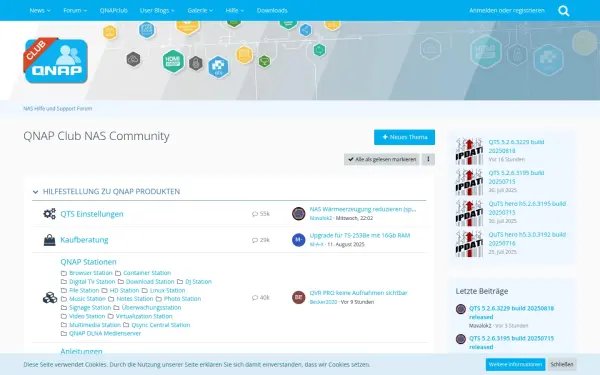This screenshot has height=375, width=600.
Task: Click the Kaufberatung reply count 29k
Action: pyautogui.click(x=261, y=240)
